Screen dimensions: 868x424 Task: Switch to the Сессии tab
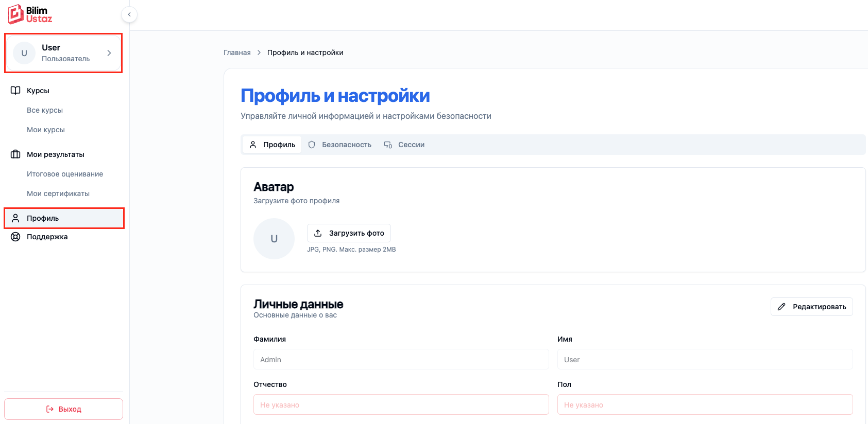tap(404, 145)
